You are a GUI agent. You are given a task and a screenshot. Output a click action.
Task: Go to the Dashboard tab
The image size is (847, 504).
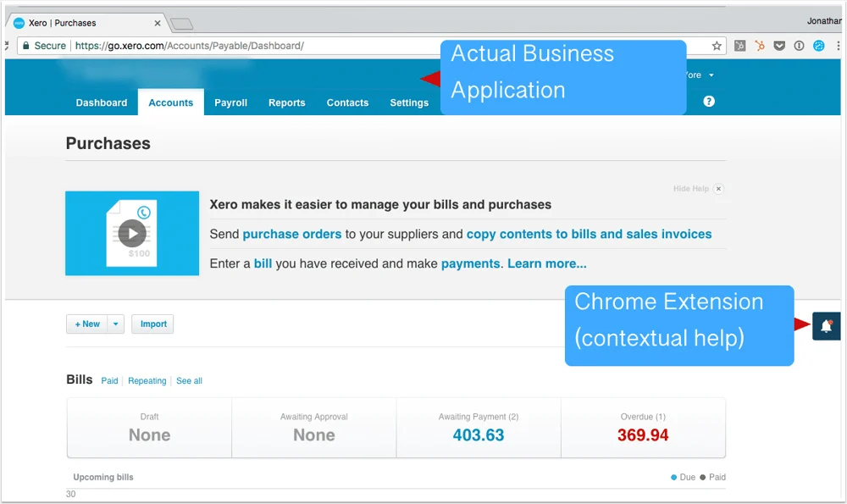[x=102, y=102]
